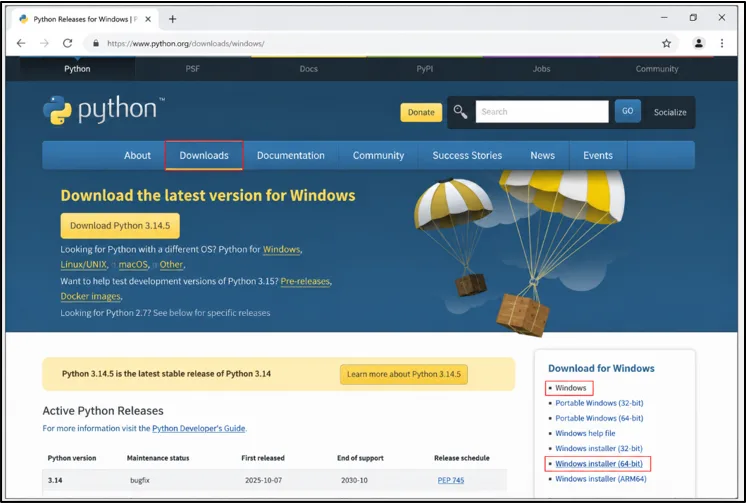Click the browser forward arrow

click(x=44, y=43)
